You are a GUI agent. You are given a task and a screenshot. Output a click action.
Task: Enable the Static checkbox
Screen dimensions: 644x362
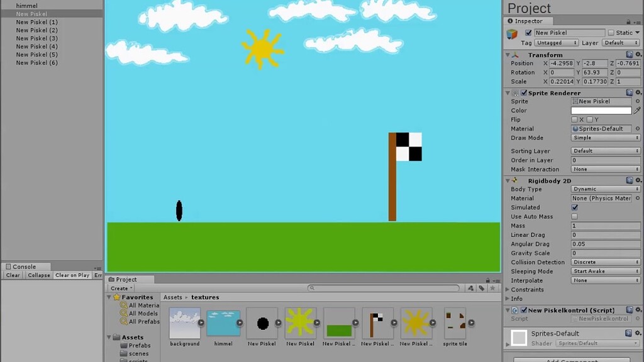[x=611, y=32]
